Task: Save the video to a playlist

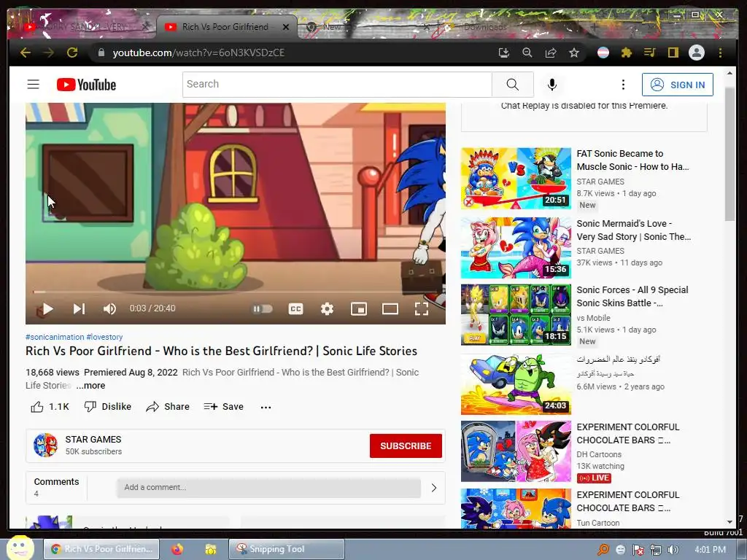Action: [223, 407]
